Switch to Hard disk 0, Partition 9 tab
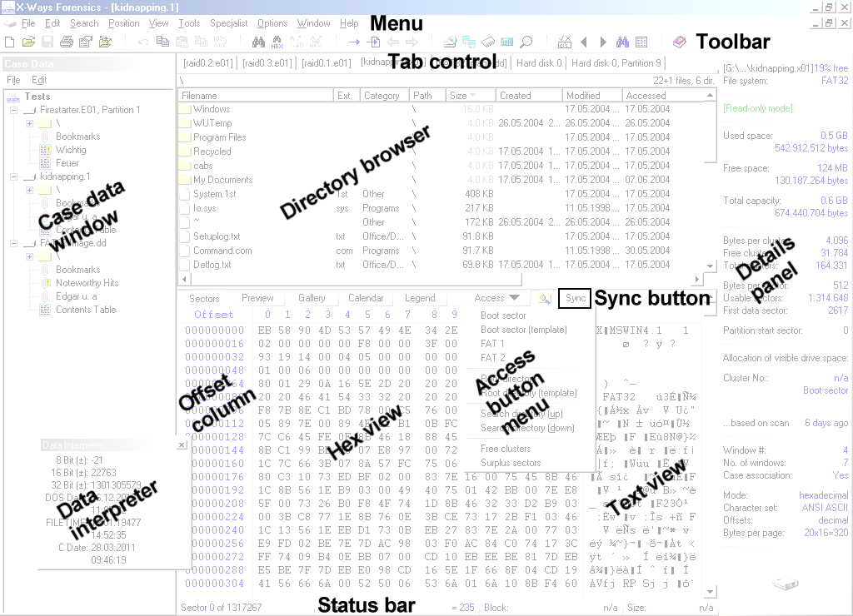 616,63
